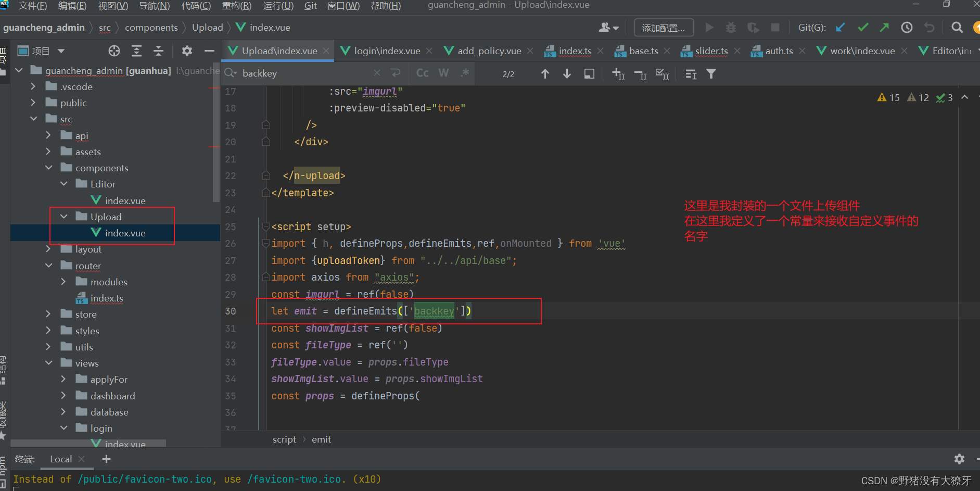
Task: Start debugging with the bug icon
Action: pos(731,27)
